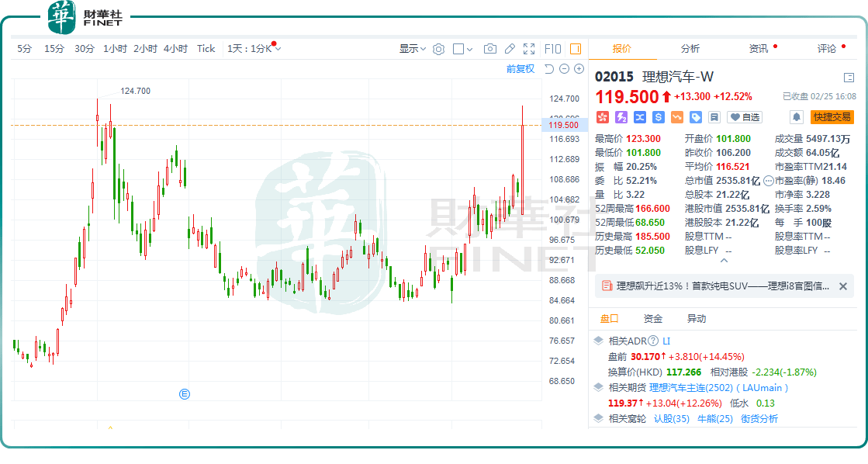This screenshot has width=868, height=464.
Task: Click the 02015 stock code
Action: tap(614, 77)
